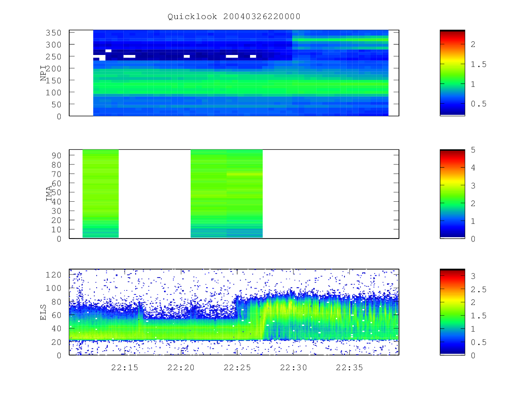The height and width of the screenshot is (399, 532).
Task: Click the ELS panel color bar
Action: coord(452,312)
